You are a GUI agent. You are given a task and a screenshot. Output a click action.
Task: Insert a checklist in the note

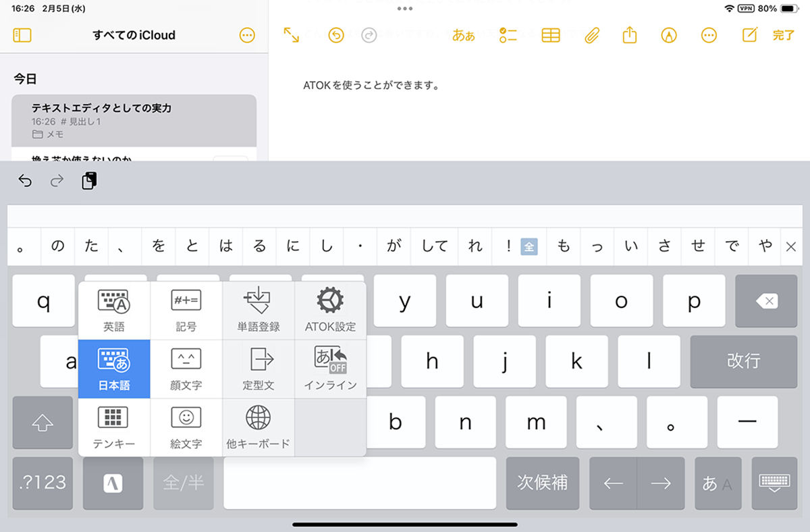pos(508,35)
